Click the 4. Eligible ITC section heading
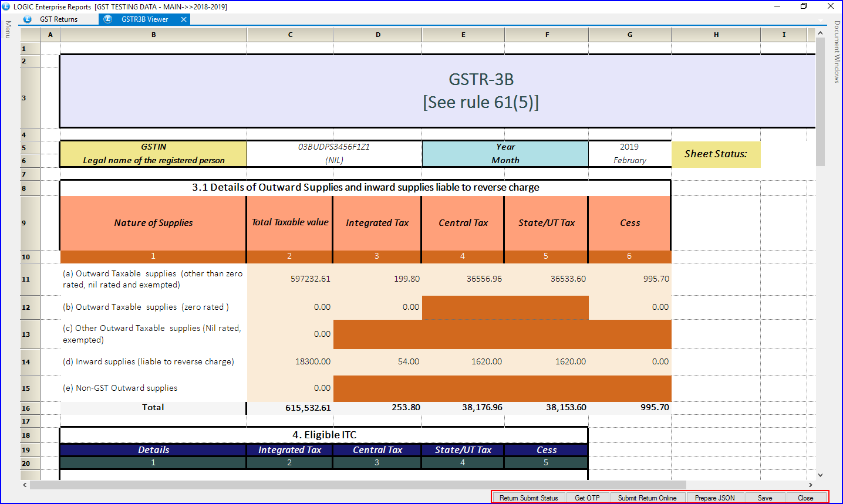The image size is (843, 504). point(324,435)
